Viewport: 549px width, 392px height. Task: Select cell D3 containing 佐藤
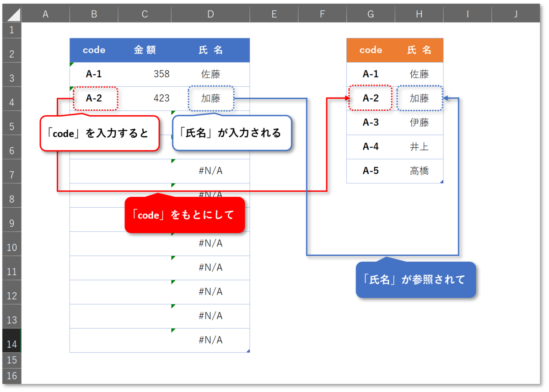coord(210,75)
